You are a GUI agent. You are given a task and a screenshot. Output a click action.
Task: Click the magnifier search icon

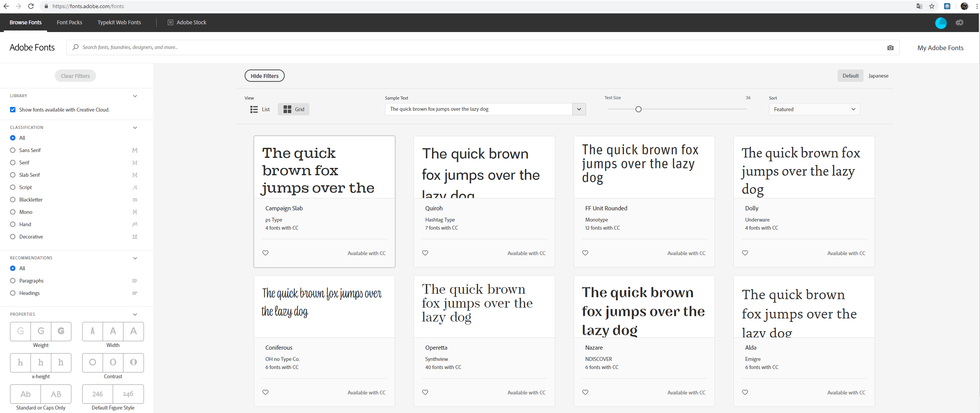coord(76,47)
